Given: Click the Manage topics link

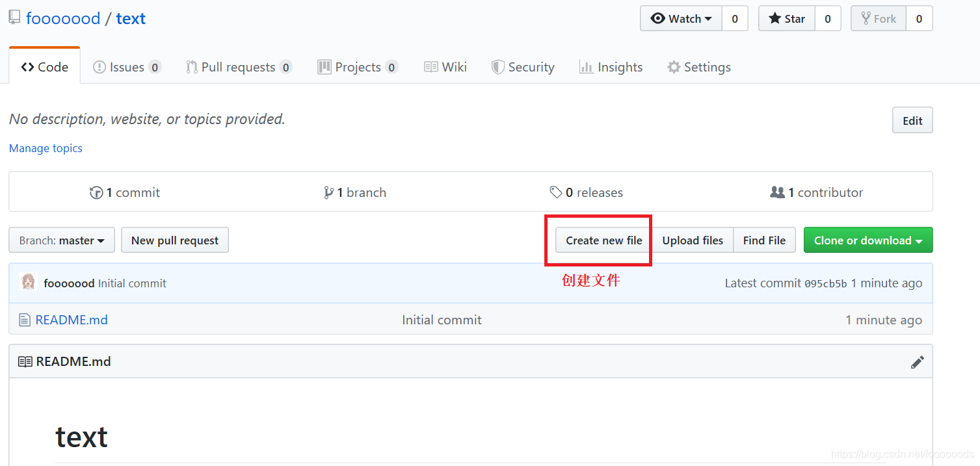Looking at the screenshot, I should point(46,148).
